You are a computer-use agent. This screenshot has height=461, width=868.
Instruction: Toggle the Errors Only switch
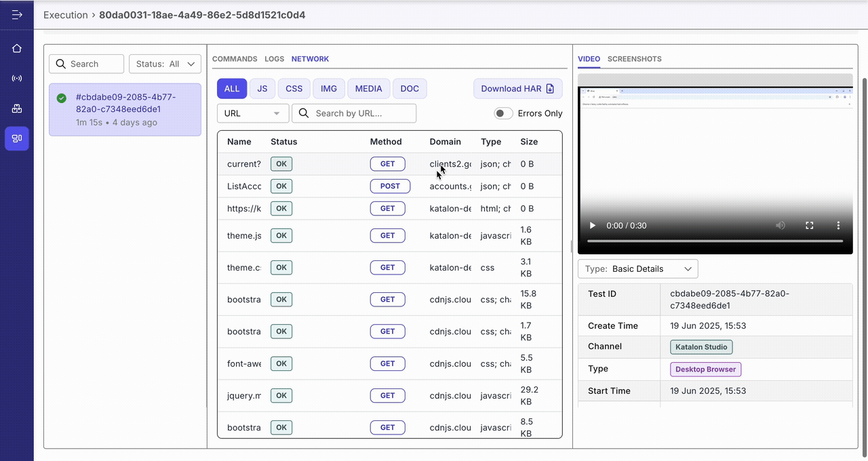503,113
